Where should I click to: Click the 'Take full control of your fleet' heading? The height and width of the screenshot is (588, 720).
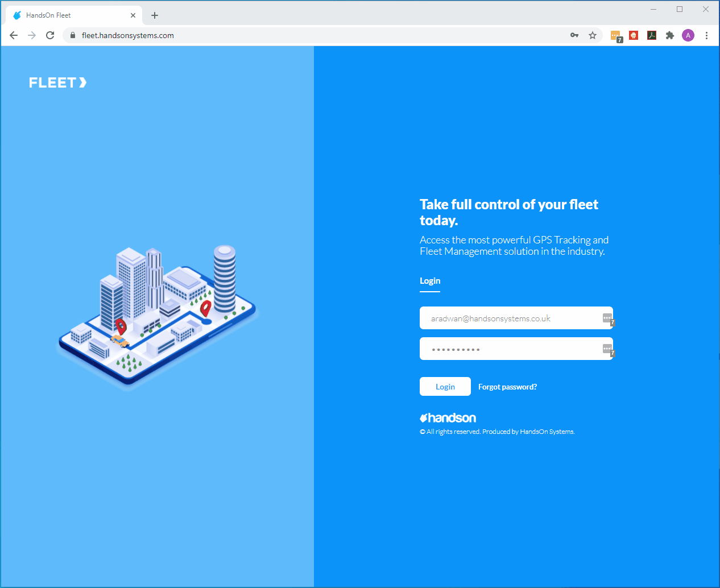(x=509, y=212)
